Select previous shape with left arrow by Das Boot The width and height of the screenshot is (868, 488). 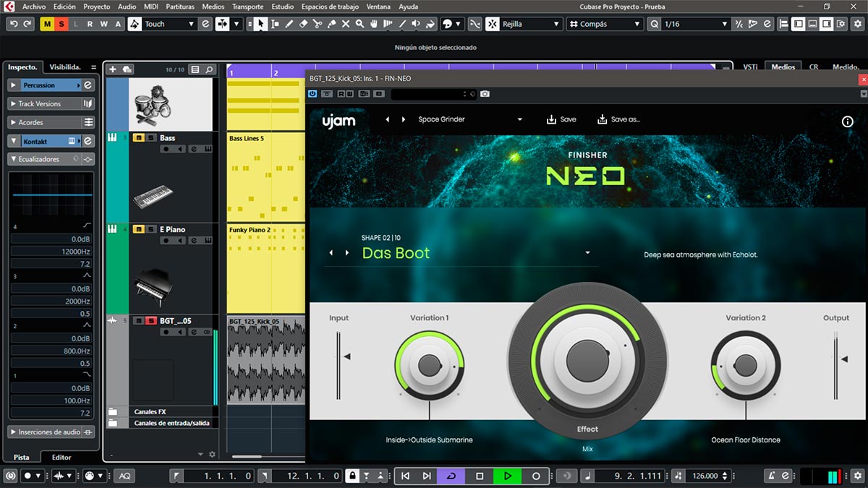point(331,253)
